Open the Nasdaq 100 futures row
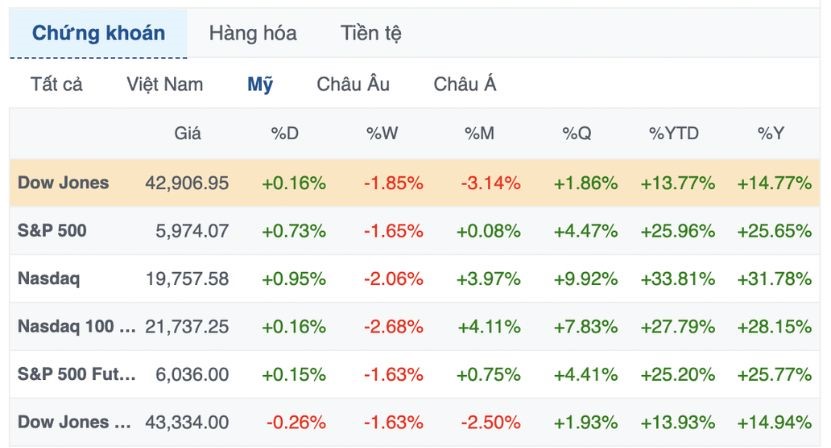The image size is (831, 448). click(x=76, y=327)
